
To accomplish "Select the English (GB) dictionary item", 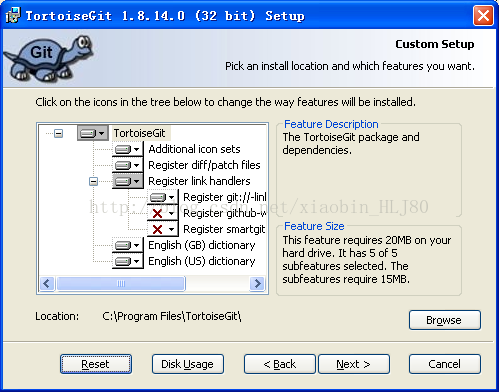I will [x=202, y=245].
